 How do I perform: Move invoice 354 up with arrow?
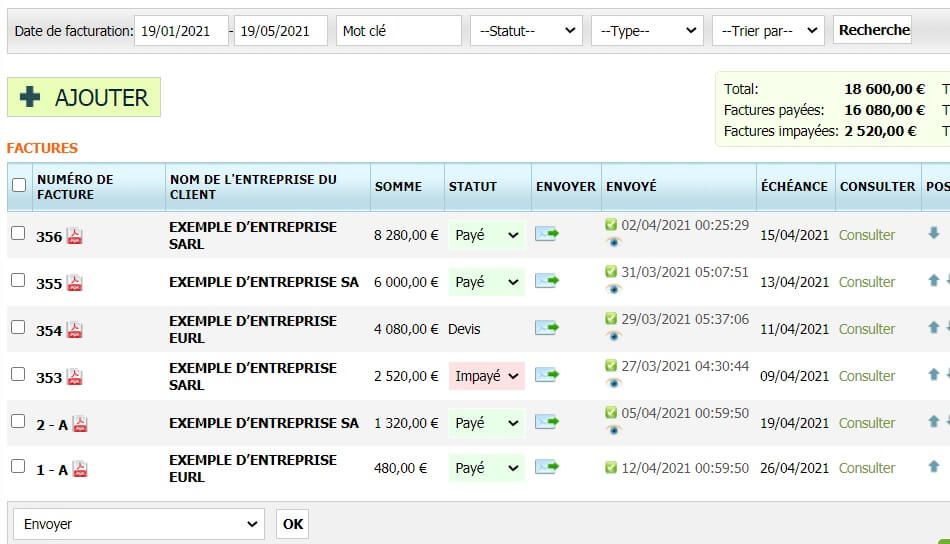934,328
